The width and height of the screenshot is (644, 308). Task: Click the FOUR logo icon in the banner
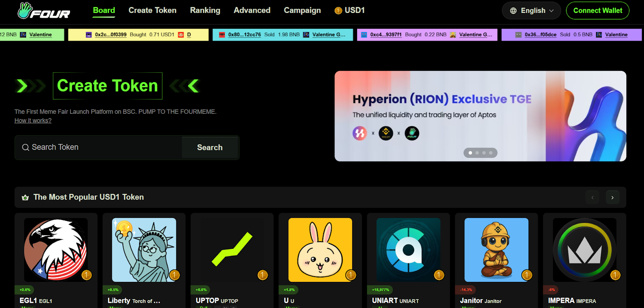(x=412, y=133)
